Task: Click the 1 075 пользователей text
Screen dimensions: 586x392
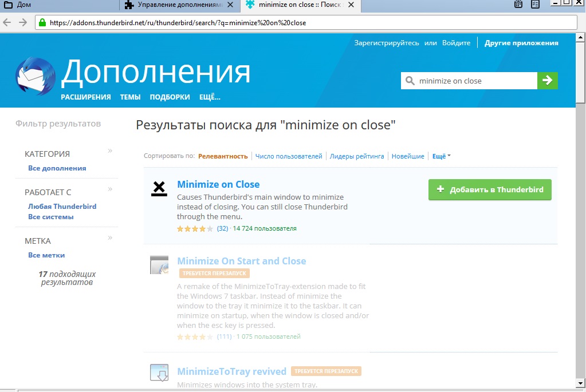Action: (268, 336)
